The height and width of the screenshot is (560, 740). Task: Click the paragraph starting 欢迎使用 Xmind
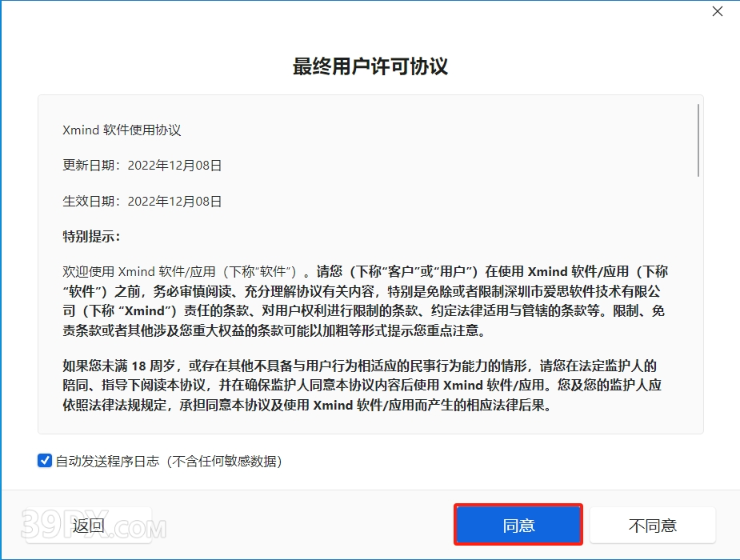click(x=365, y=301)
